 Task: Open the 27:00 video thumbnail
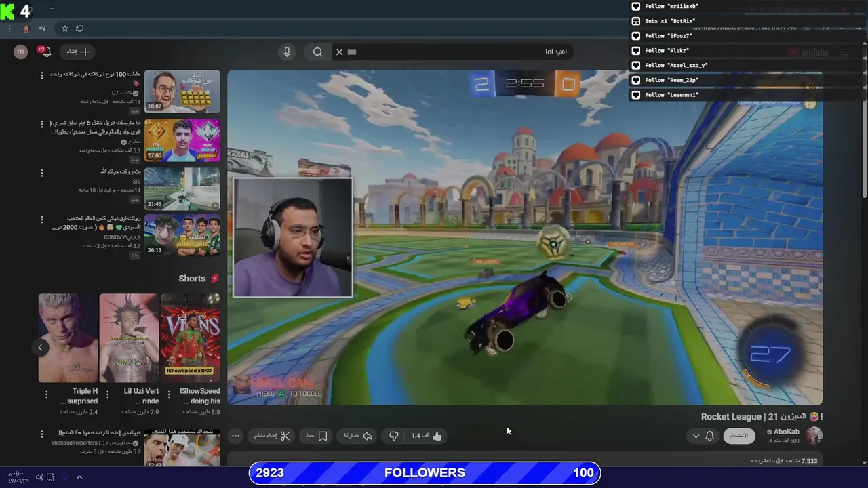pos(182,140)
